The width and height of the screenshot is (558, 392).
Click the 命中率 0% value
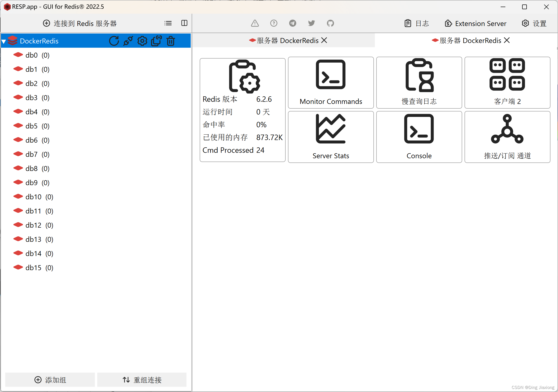click(261, 124)
